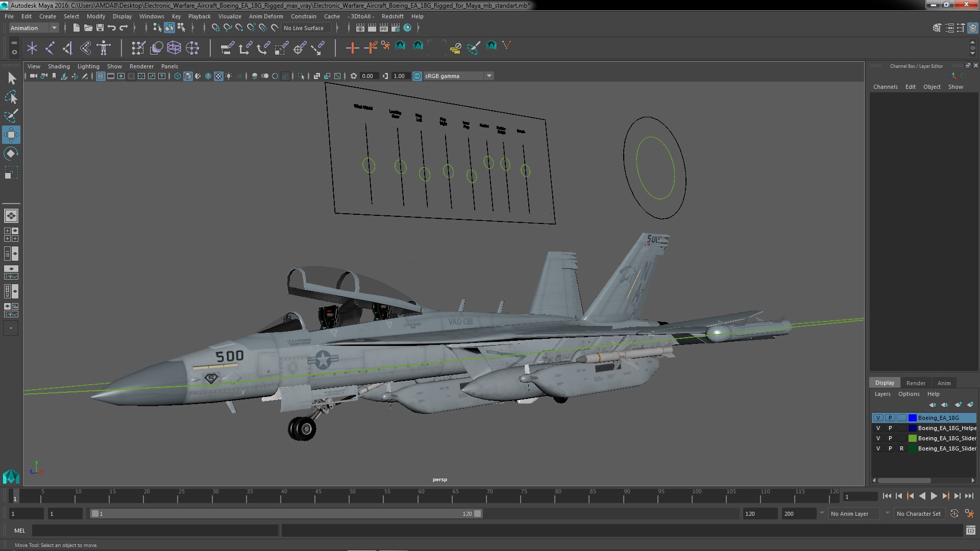Click the layer list horizontal scrollbar
This screenshot has height=551, width=980.
click(x=904, y=481)
